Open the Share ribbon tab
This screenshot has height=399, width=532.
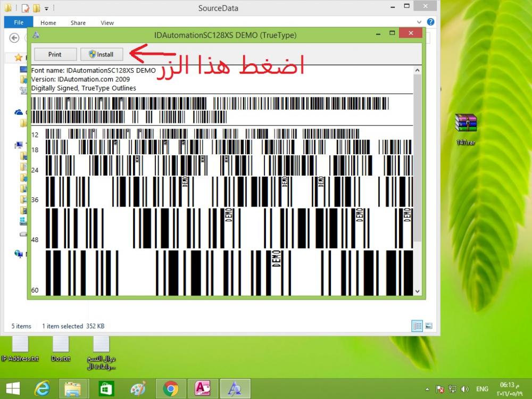pos(78,23)
